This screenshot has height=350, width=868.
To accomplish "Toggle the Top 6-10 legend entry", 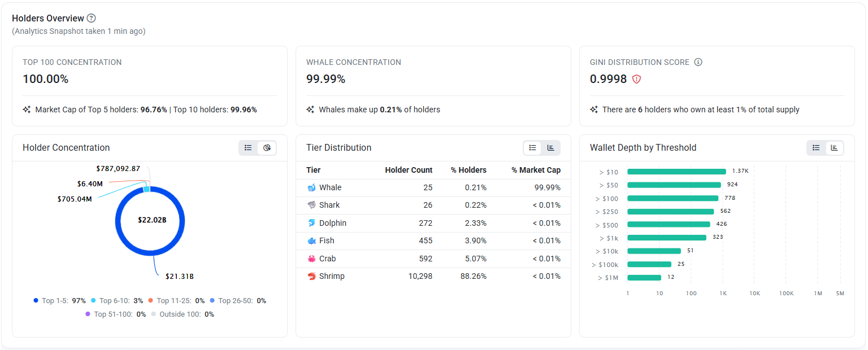I will [117, 301].
